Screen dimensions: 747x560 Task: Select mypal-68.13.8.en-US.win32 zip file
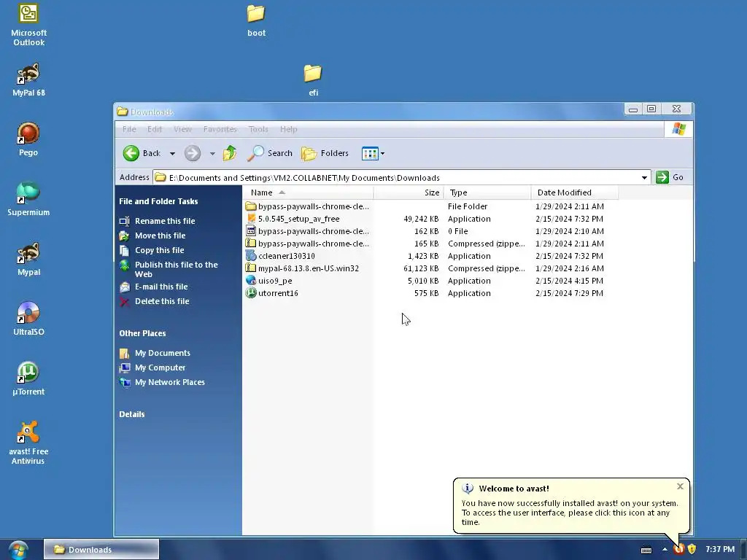309,268
